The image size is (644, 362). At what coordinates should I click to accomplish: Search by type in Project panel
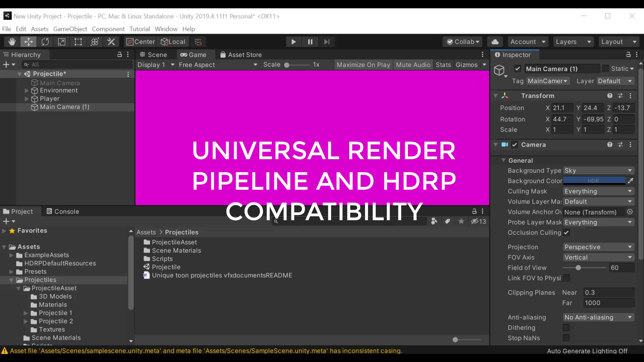coord(434,221)
